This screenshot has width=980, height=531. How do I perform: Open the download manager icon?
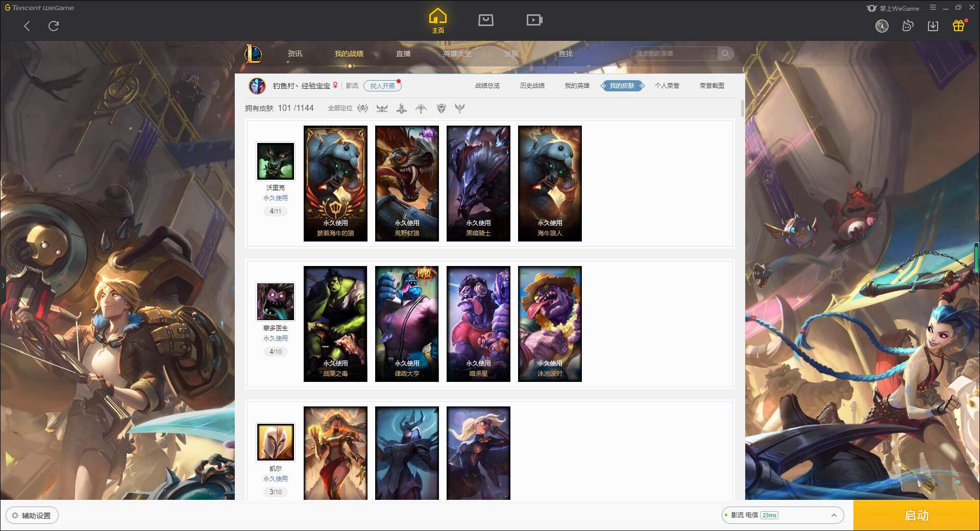[933, 26]
